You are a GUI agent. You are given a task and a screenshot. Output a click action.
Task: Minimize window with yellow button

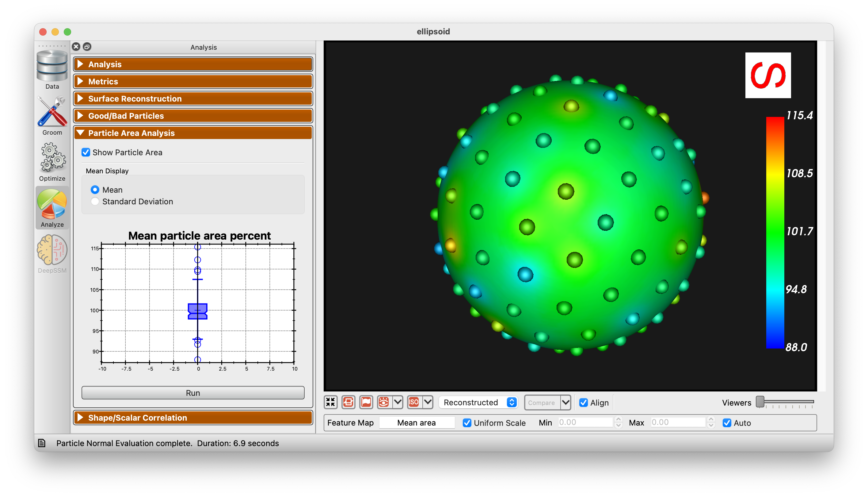click(x=55, y=32)
